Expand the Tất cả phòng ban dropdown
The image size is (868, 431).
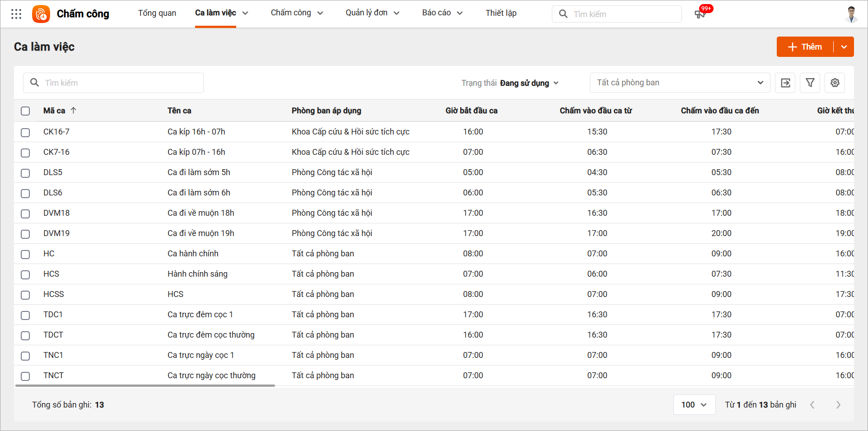(x=680, y=83)
